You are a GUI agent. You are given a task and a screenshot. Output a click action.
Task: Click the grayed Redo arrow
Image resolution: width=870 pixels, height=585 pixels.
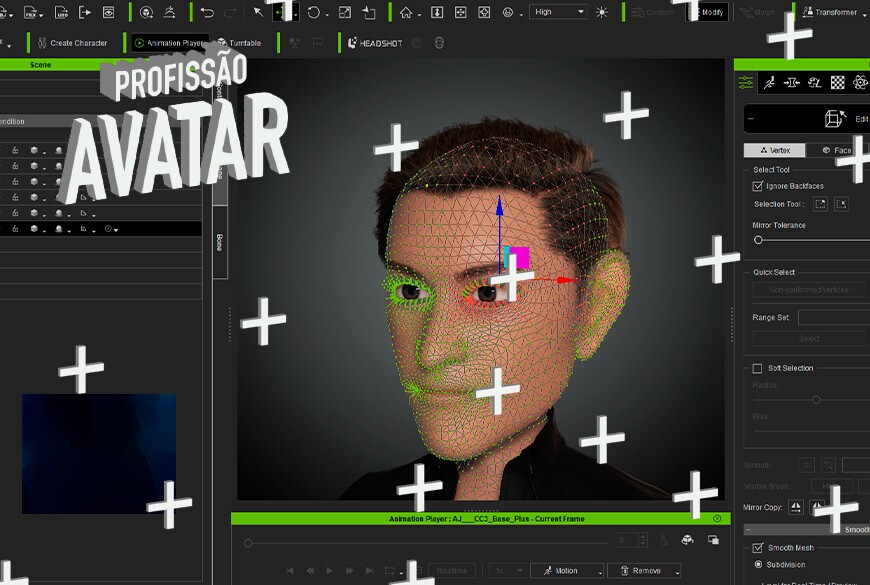point(230,12)
